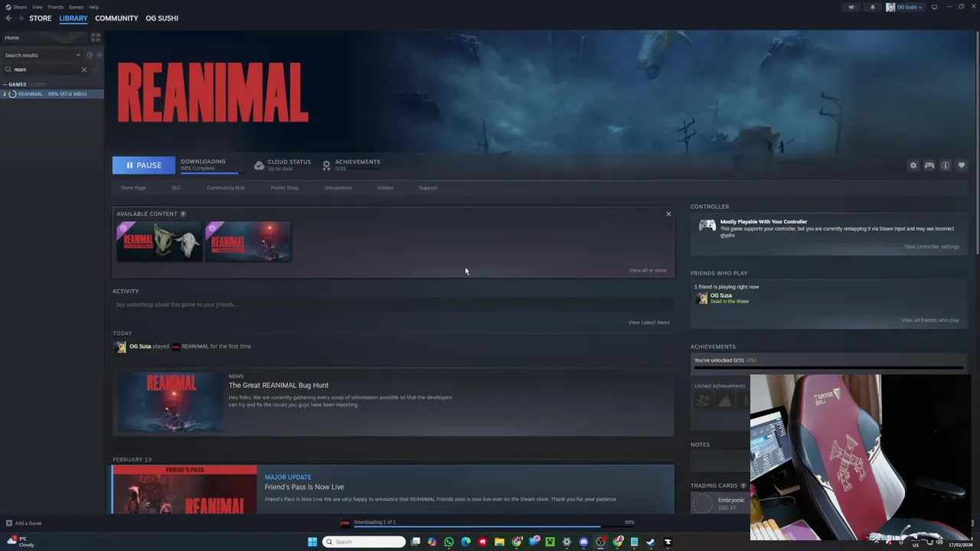Open File Explorer from the taskbar
This screenshot has height=551, width=980.
(499, 542)
